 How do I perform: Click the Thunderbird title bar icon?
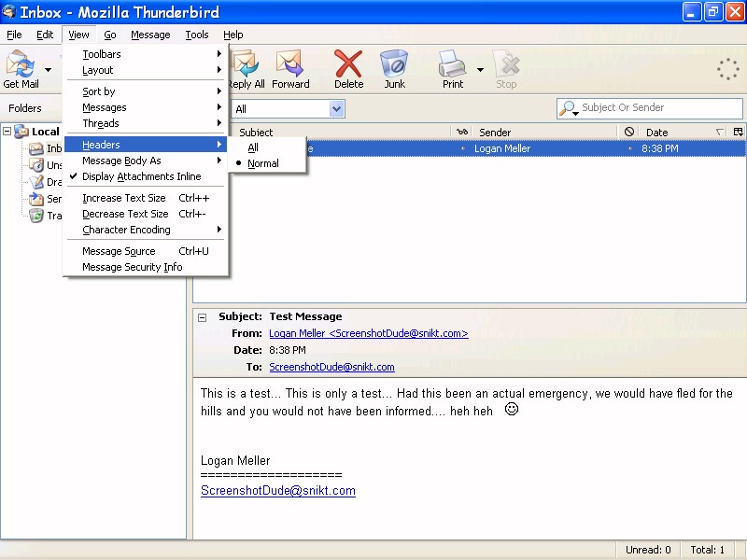point(8,11)
